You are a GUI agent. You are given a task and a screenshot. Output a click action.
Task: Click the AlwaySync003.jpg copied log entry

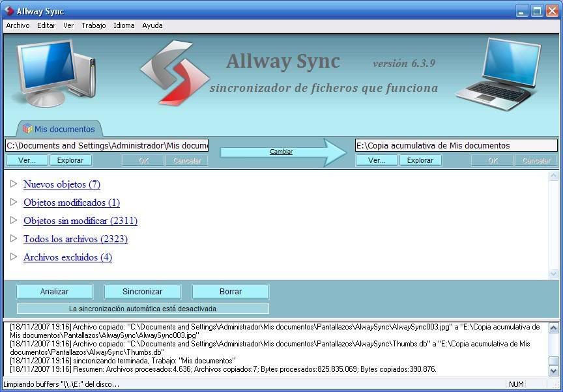pyautogui.click(x=275, y=331)
